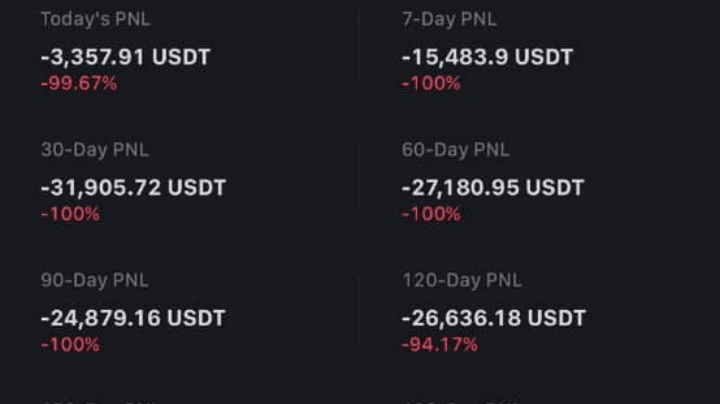Select the 90-Day PNL label

(x=95, y=280)
